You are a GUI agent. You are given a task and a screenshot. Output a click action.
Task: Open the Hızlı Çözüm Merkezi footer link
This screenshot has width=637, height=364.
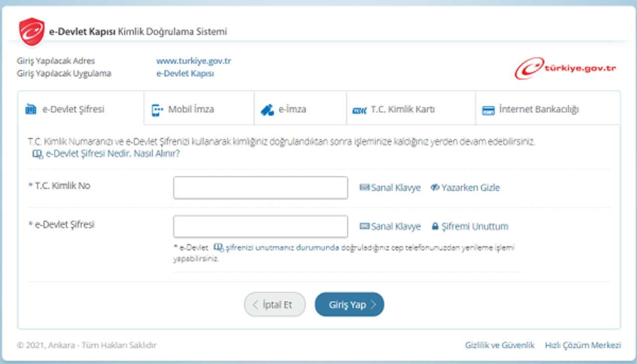583,345
